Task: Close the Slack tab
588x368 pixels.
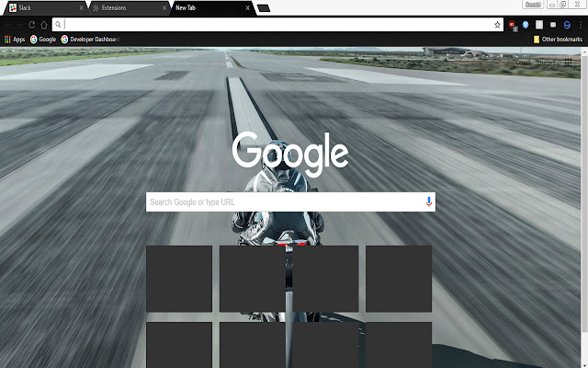Action: (82, 8)
